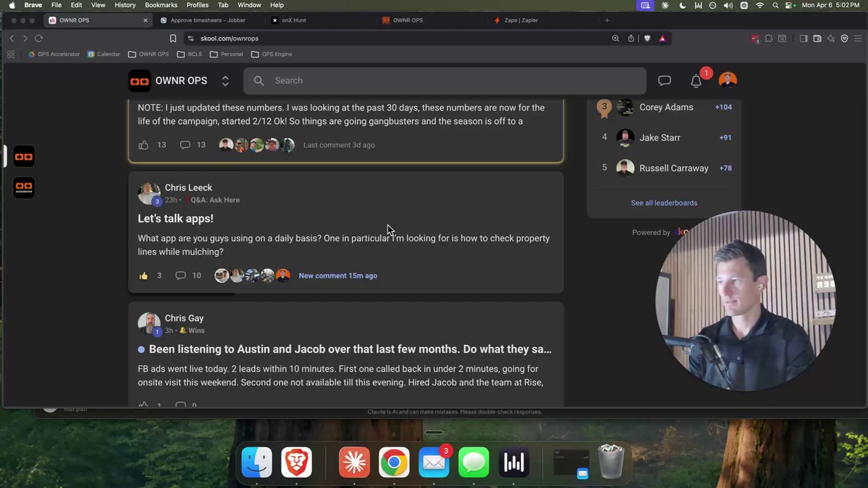Click the New comment 15m ago link
This screenshot has height=488, width=868.
(x=338, y=275)
